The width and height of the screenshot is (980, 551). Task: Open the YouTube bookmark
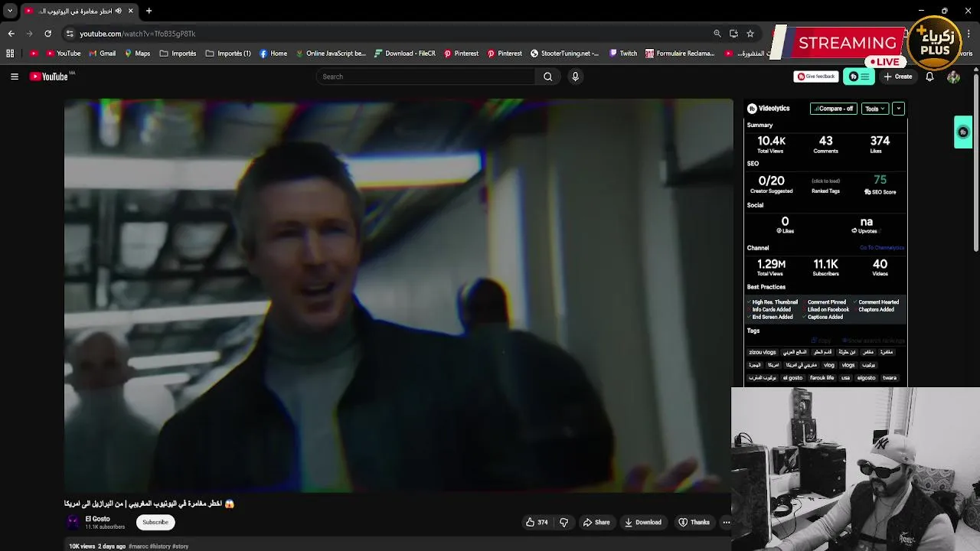click(x=64, y=54)
